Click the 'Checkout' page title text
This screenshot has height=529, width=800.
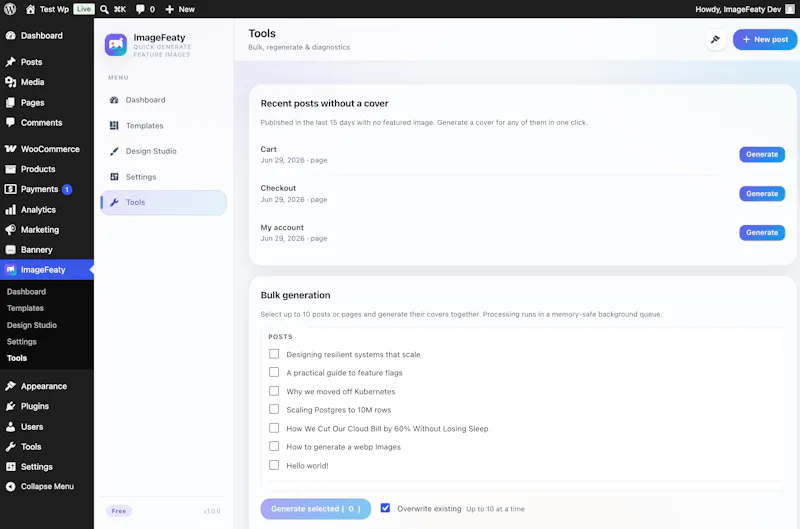278,188
